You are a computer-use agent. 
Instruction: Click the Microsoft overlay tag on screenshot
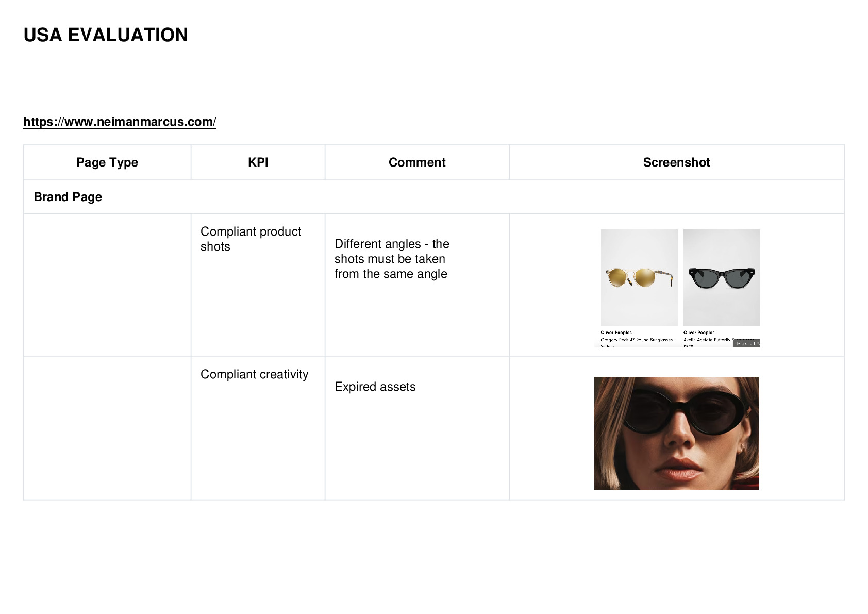(746, 343)
